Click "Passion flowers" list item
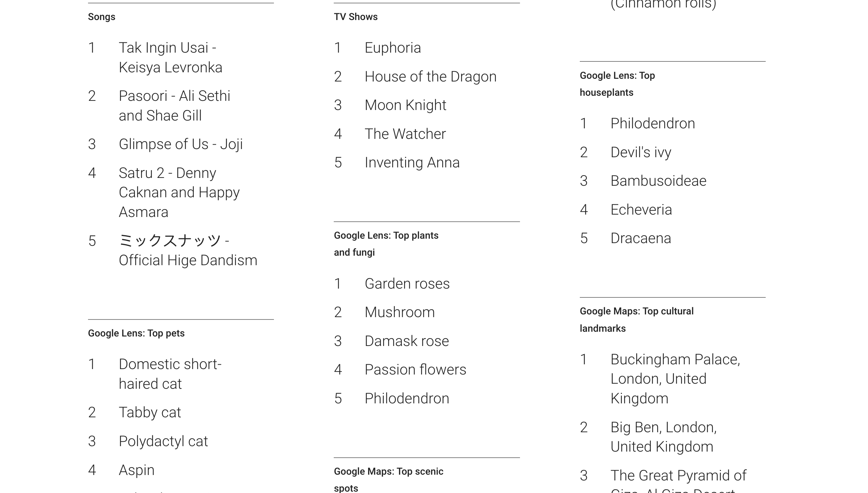The height and width of the screenshot is (493, 868). 415,370
